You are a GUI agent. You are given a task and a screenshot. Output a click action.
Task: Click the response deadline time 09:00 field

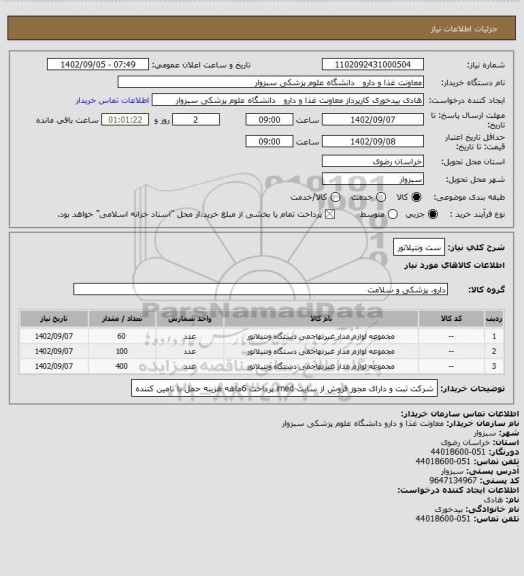tap(269, 120)
